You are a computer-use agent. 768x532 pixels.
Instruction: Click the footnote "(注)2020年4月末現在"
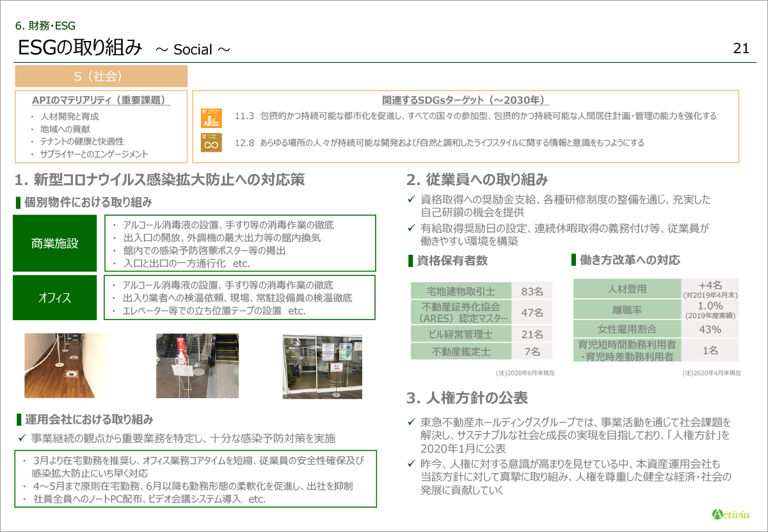(712, 373)
